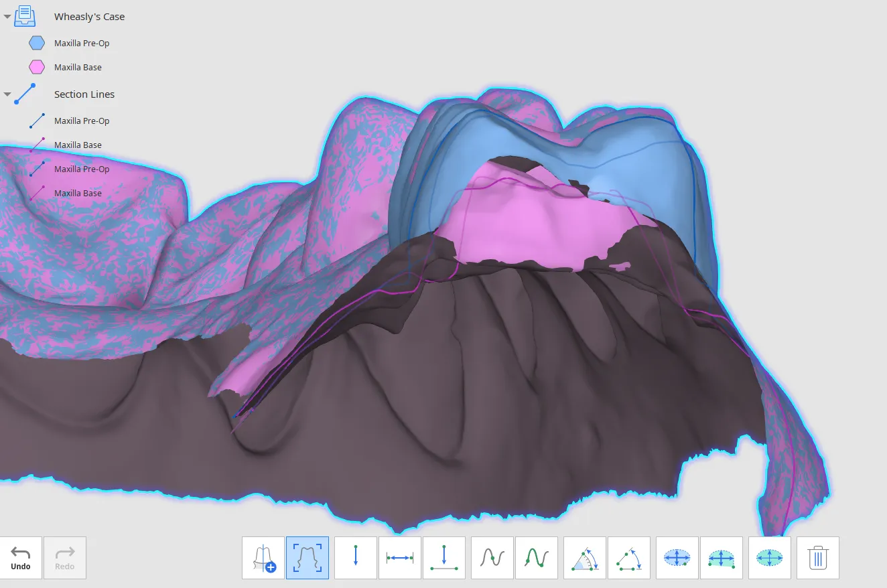Toggle the highlighted arch framing tool
The width and height of the screenshot is (887, 588).
[308, 558]
